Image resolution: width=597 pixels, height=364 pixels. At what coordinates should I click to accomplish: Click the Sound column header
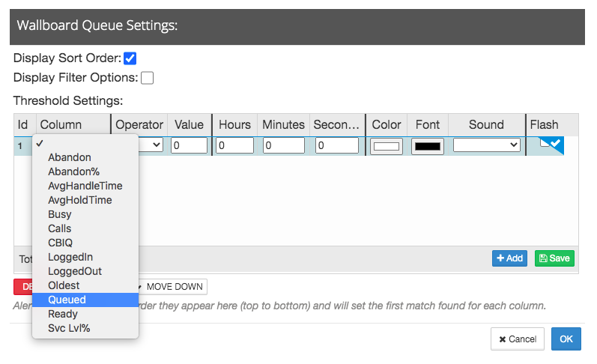point(487,124)
